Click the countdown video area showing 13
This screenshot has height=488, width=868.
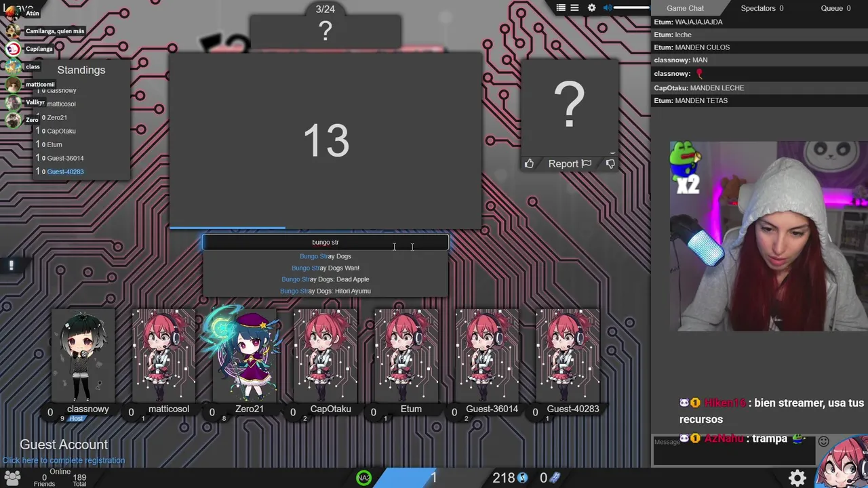pyautogui.click(x=325, y=141)
